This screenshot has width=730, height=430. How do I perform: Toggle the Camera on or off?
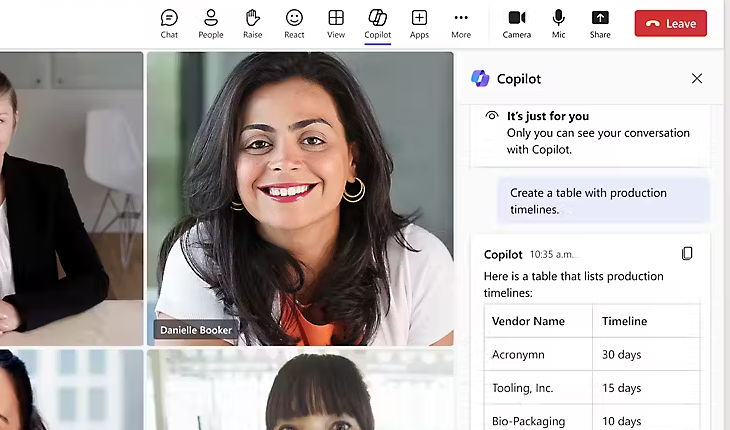(517, 23)
